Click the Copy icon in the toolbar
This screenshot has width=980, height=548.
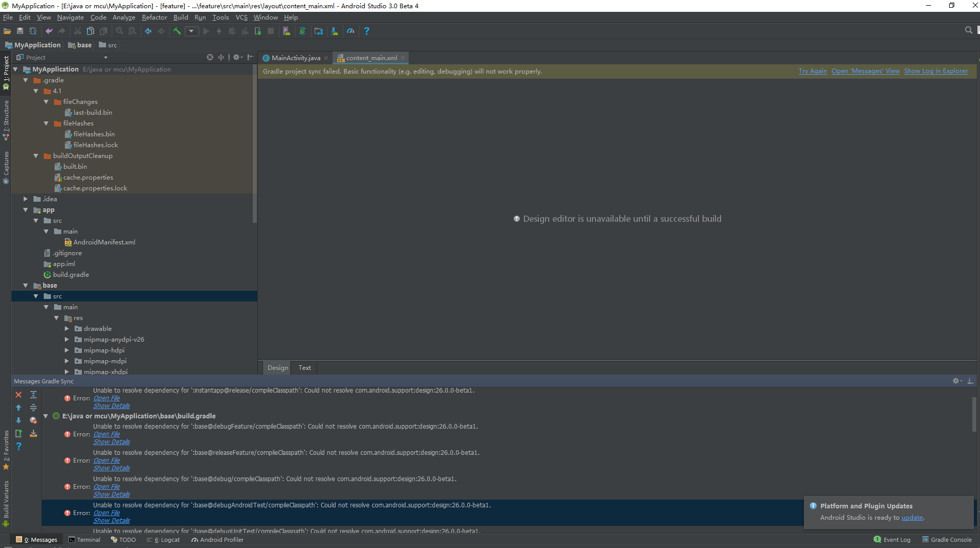pyautogui.click(x=91, y=31)
